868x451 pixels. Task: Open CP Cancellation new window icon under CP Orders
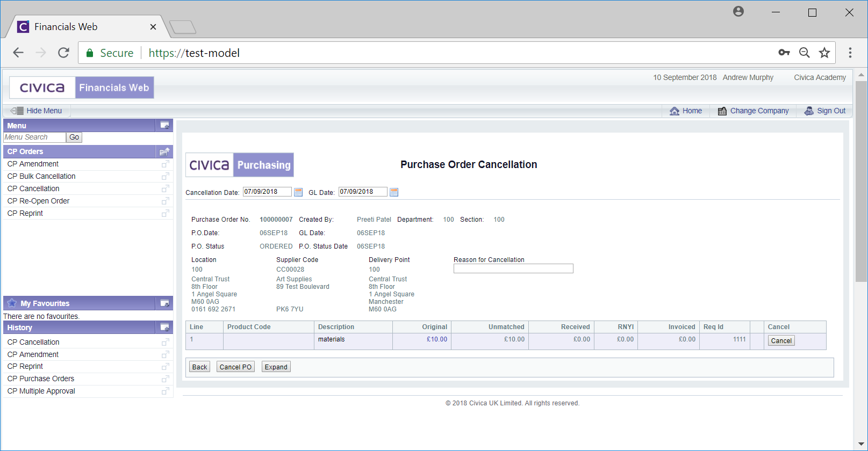point(166,188)
